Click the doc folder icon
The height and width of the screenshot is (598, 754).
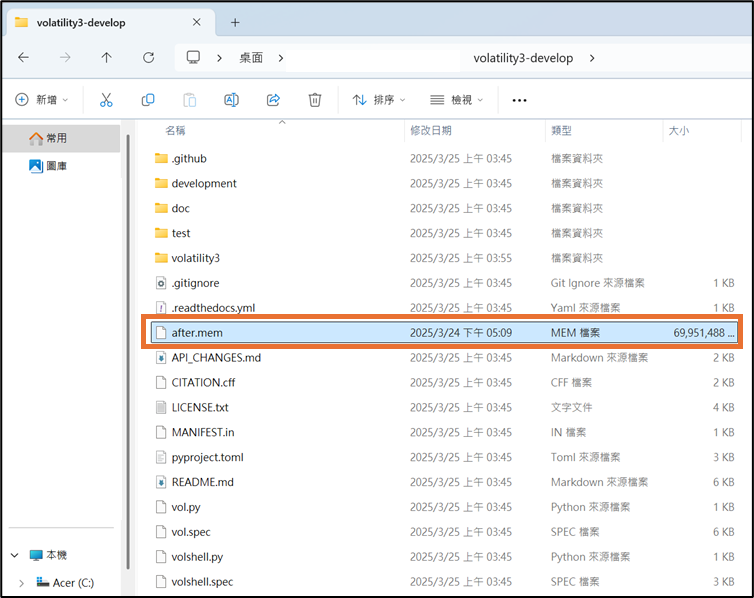(x=161, y=208)
